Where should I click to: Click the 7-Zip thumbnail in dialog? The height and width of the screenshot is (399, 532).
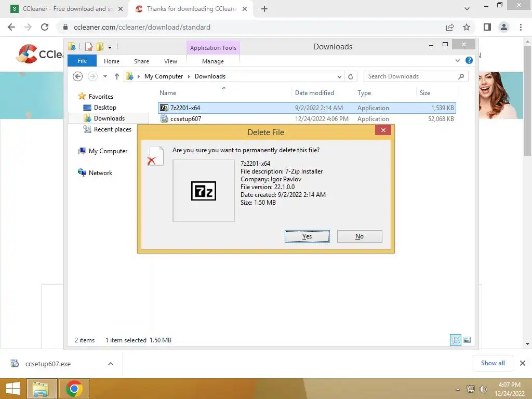point(204,191)
